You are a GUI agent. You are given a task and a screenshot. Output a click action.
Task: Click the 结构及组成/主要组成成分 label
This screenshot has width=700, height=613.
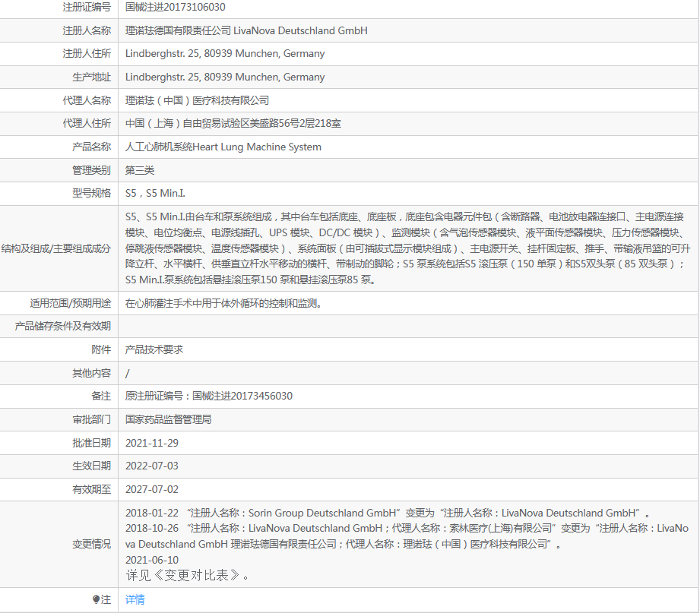tap(55, 248)
